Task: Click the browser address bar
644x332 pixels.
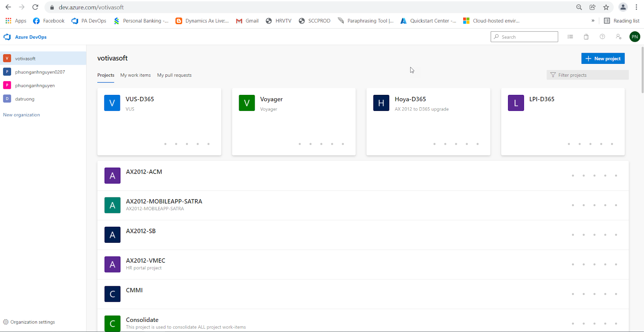Action: tap(310, 7)
